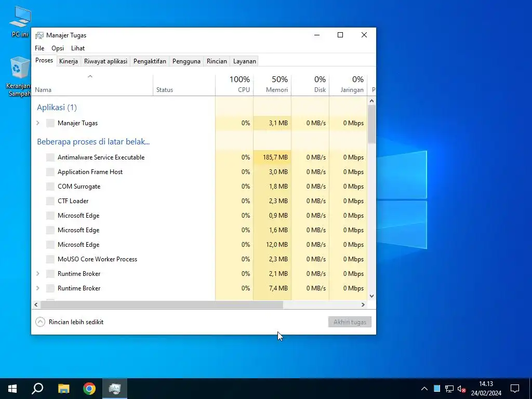
Task: Click vertical scrollbar up arrow
Action: [x=371, y=101]
